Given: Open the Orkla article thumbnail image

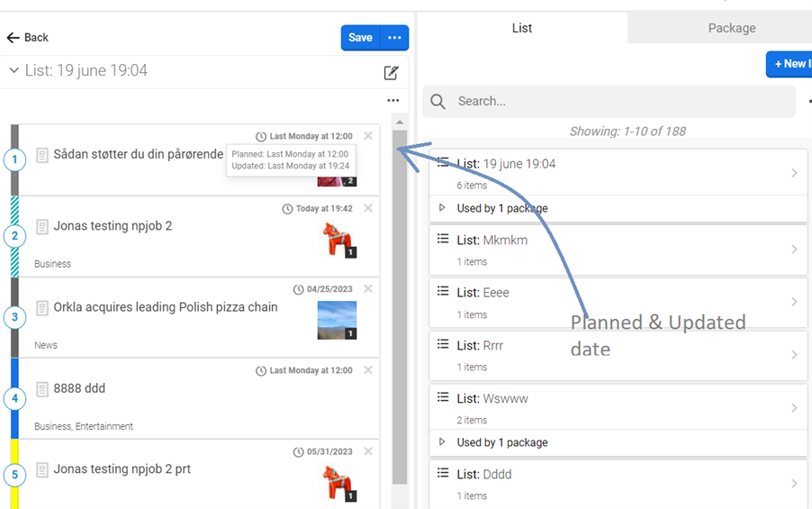Looking at the screenshot, I should (337, 320).
